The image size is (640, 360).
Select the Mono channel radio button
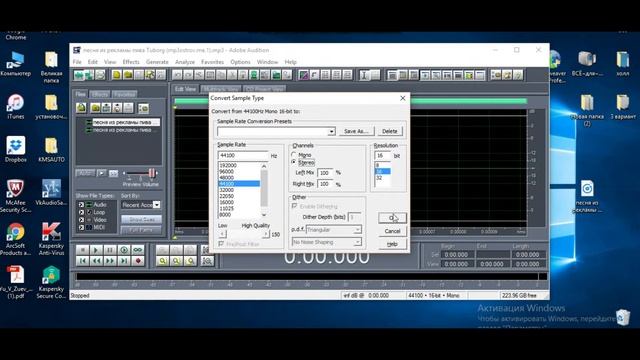pos(294,155)
